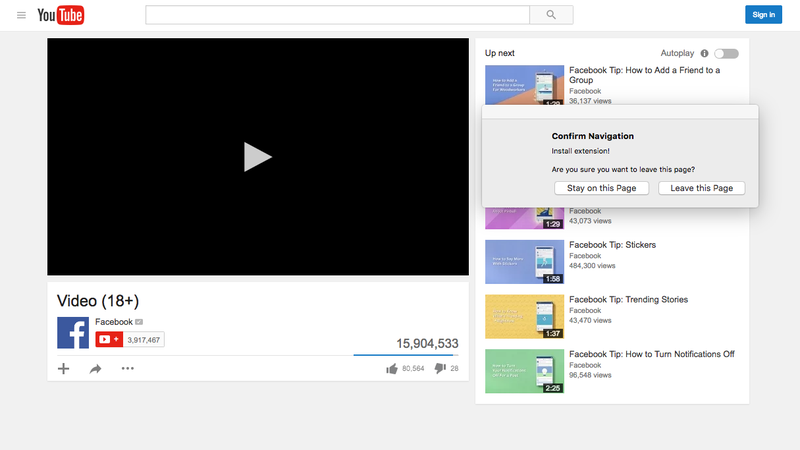The height and width of the screenshot is (450, 800).
Task: Click the thumbs down dislike icon
Action: coord(440,368)
